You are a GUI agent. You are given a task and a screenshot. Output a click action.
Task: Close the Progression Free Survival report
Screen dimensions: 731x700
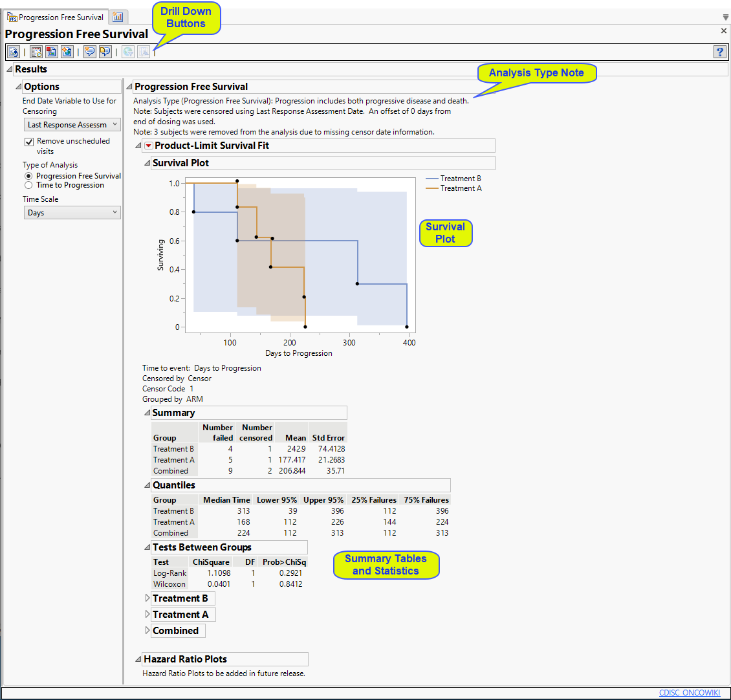723,31
